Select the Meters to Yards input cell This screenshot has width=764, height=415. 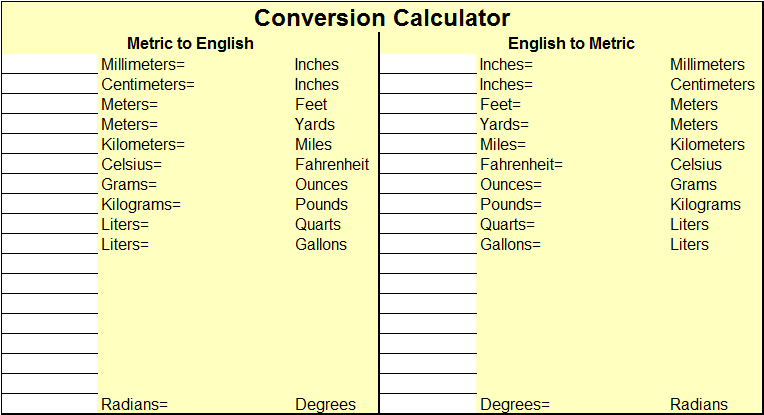tap(50, 124)
